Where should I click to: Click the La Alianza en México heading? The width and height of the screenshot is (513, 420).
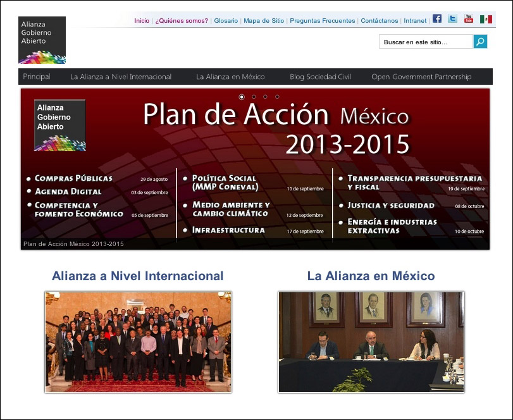coord(371,276)
